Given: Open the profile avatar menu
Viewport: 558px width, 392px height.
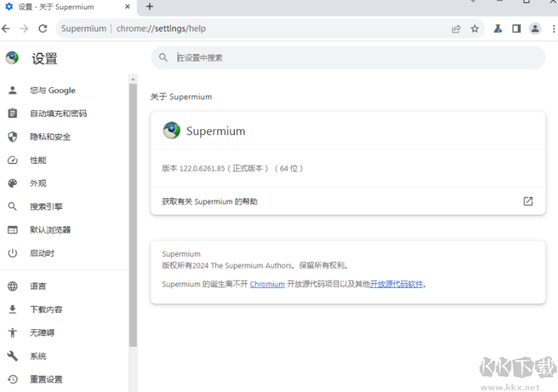Looking at the screenshot, I should pyautogui.click(x=535, y=28).
